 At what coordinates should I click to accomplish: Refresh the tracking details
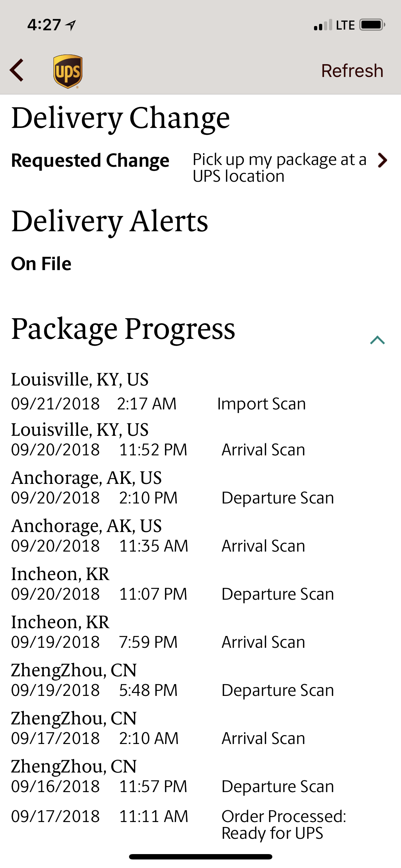[x=352, y=71]
